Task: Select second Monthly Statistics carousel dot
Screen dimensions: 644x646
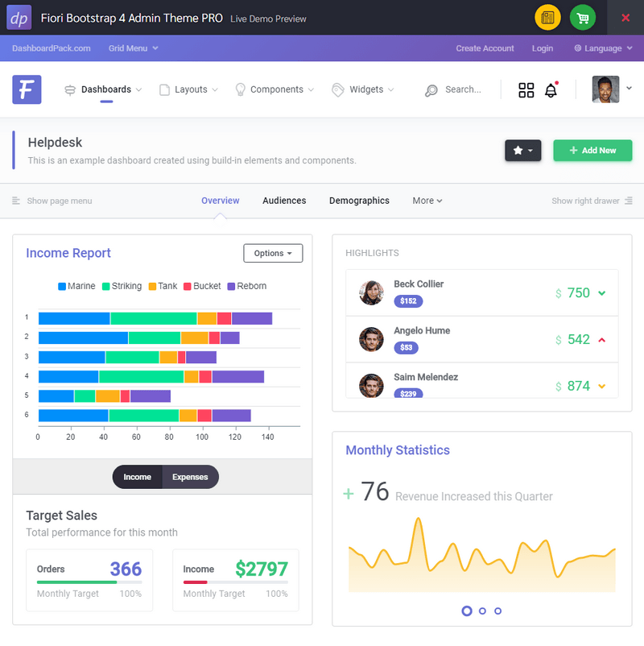Action: pyautogui.click(x=482, y=611)
